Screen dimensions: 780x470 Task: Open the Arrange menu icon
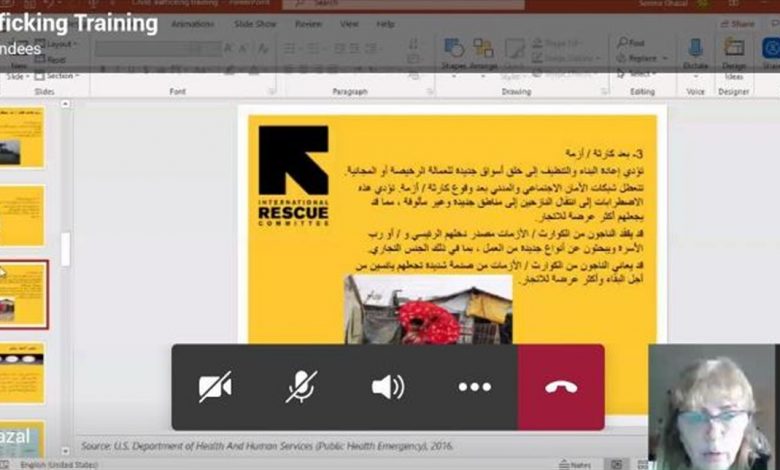(483, 55)
